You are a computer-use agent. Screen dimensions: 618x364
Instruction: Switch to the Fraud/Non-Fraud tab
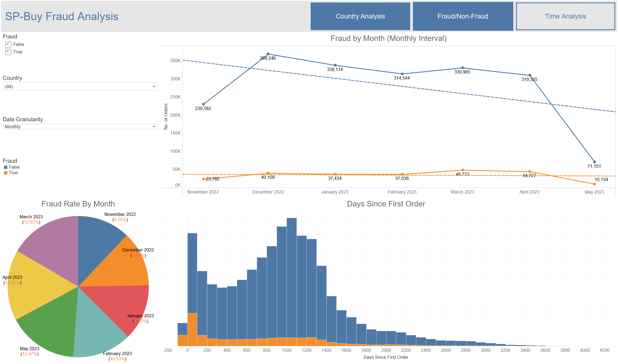pyautogui.click(x=463, y=16)
